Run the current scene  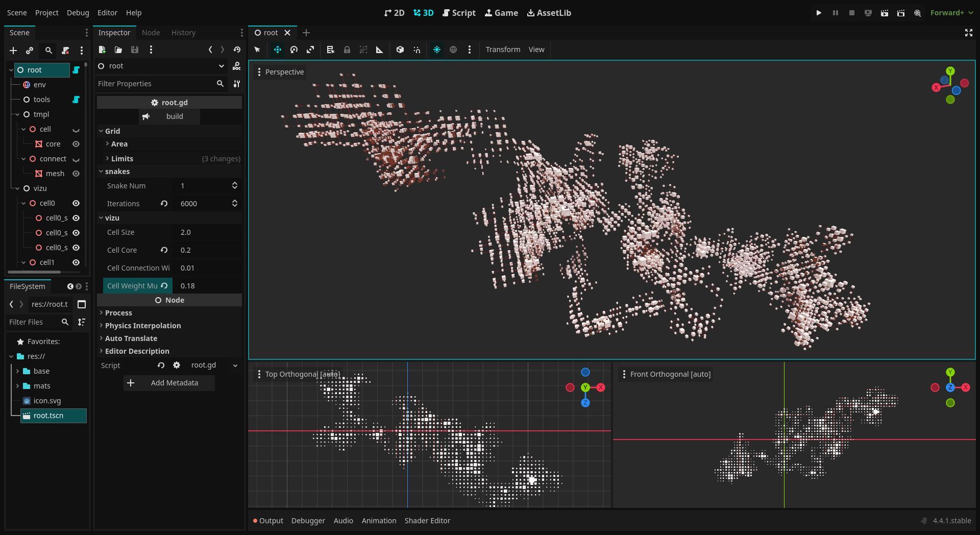[x=884, y=13]
